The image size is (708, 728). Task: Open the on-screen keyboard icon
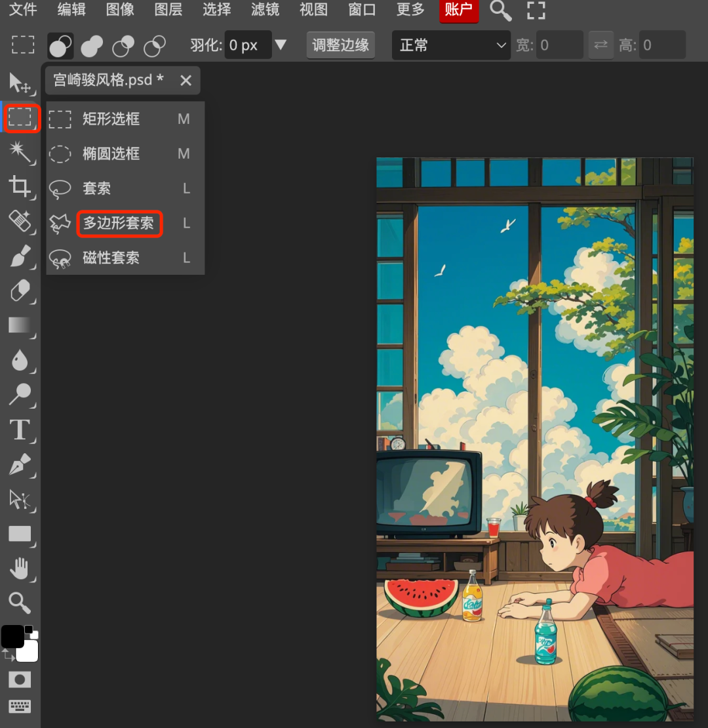point(20,706)
